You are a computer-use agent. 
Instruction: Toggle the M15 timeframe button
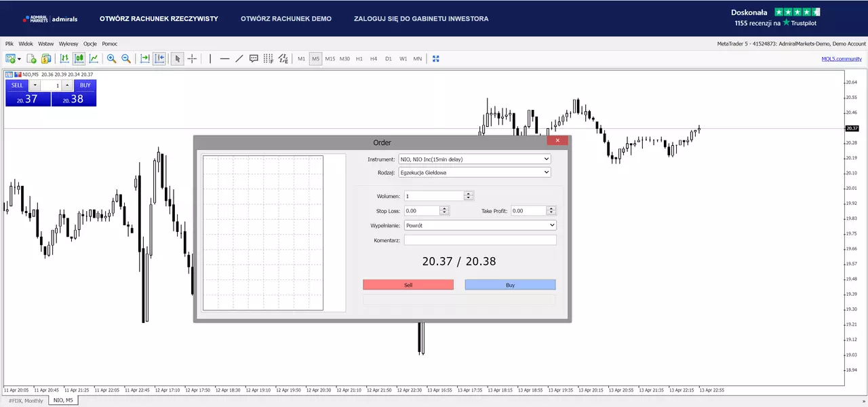330,59
